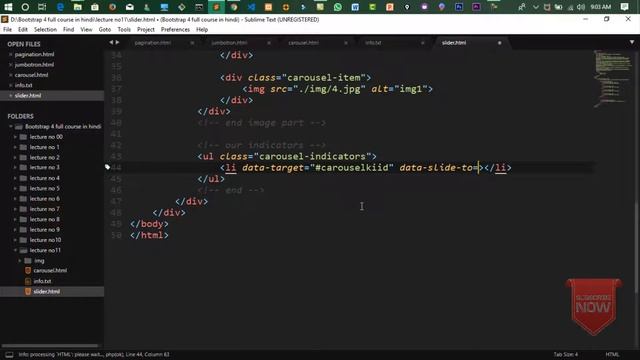
Task: Expand the lecture no 00 folder
Action: click(x=15, y=137)
